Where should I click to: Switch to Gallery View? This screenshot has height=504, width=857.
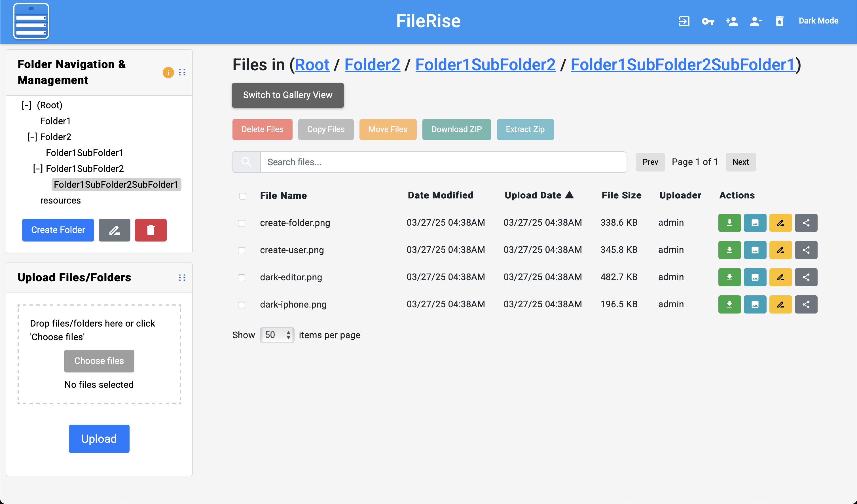click(287, 95)
